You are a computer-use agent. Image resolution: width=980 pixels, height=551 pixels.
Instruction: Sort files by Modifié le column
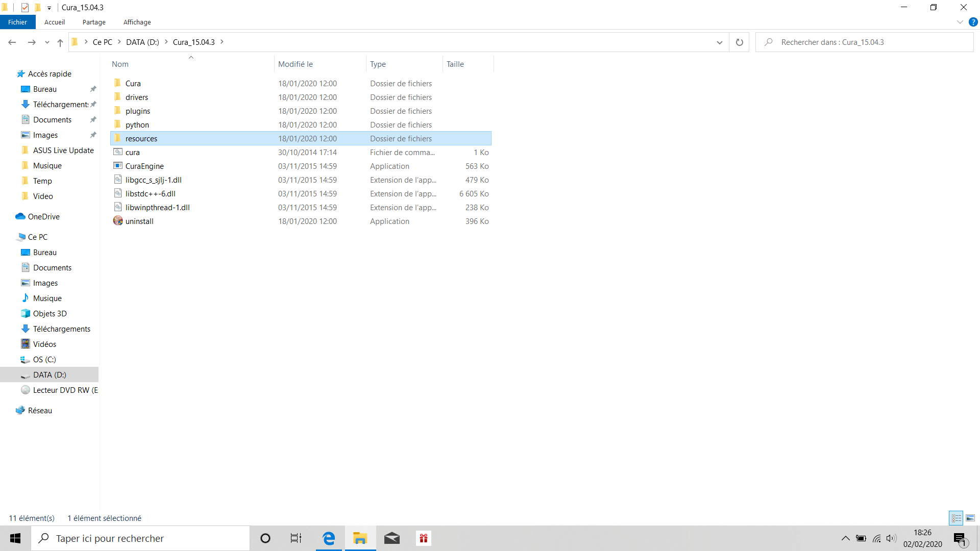pyautogui.click(x=296, y=64)
